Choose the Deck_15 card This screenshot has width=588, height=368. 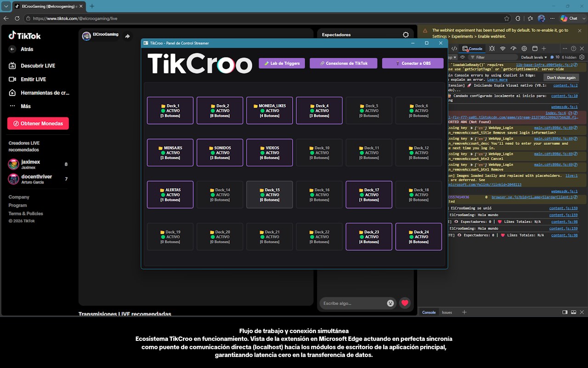(270, 195)
